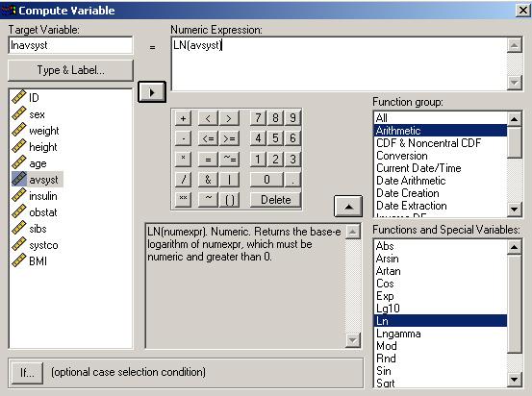
Task: Open the Type & Label dialog
Action: (70, 70)
